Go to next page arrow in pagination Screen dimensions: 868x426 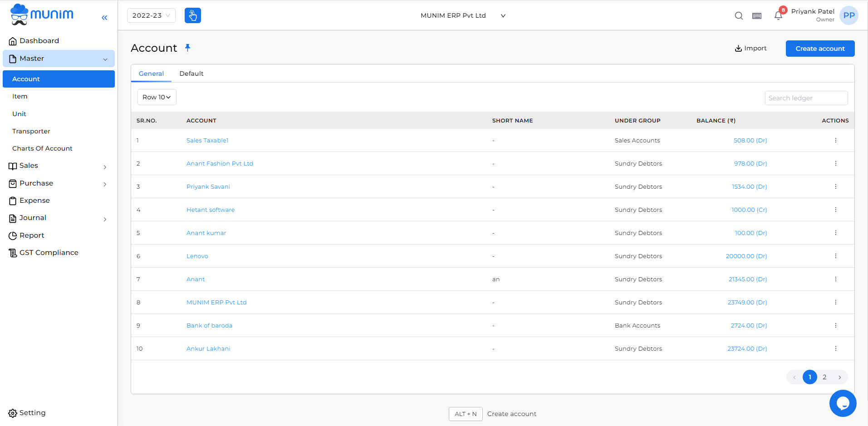click(x=840, y=377)
